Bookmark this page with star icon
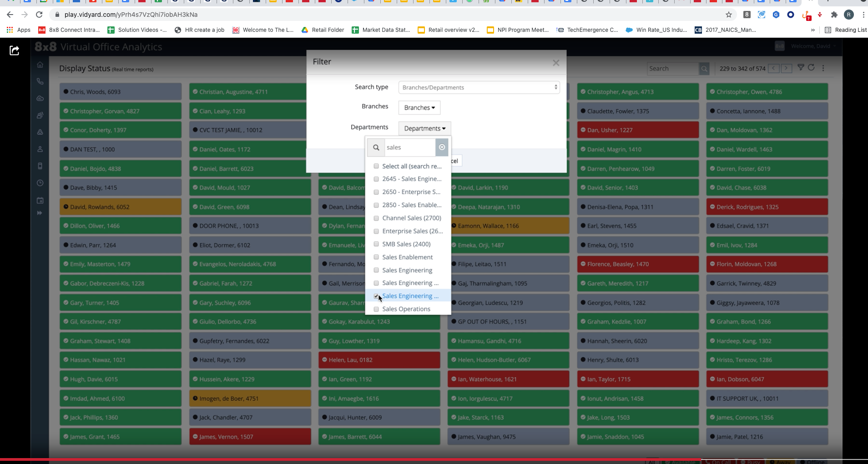868x464 pixels. tap(729, 15)
